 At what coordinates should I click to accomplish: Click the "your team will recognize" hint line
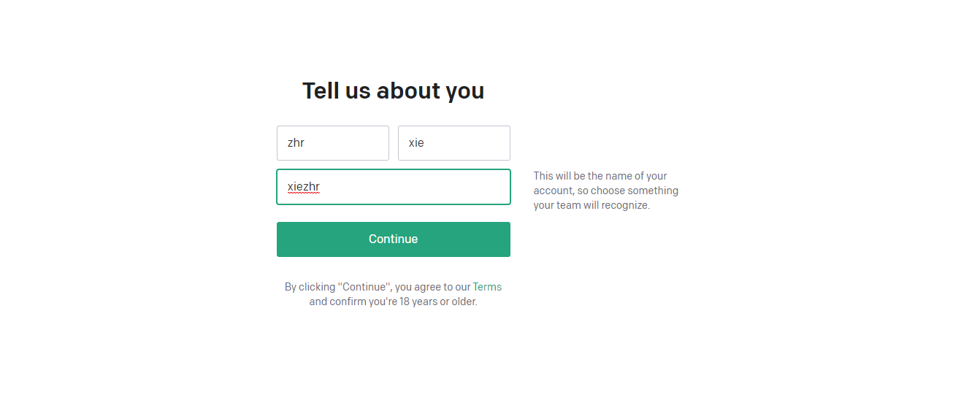(592, 205)
